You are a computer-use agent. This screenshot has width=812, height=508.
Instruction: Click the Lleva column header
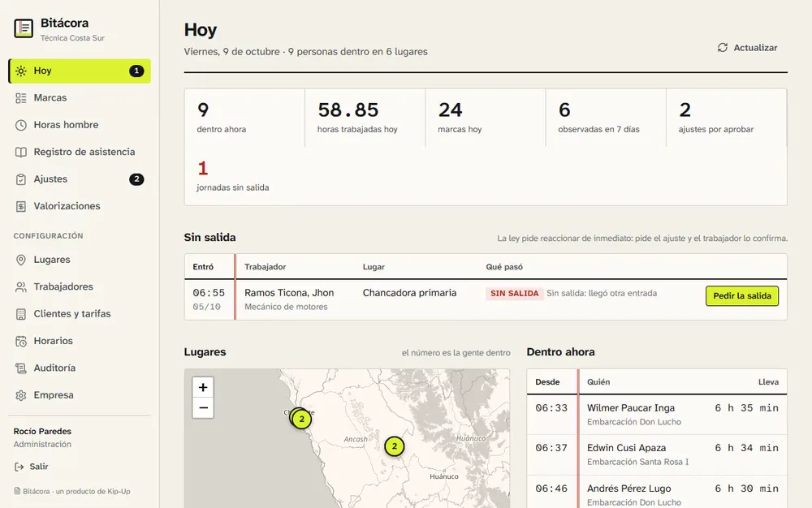(768, 381)
